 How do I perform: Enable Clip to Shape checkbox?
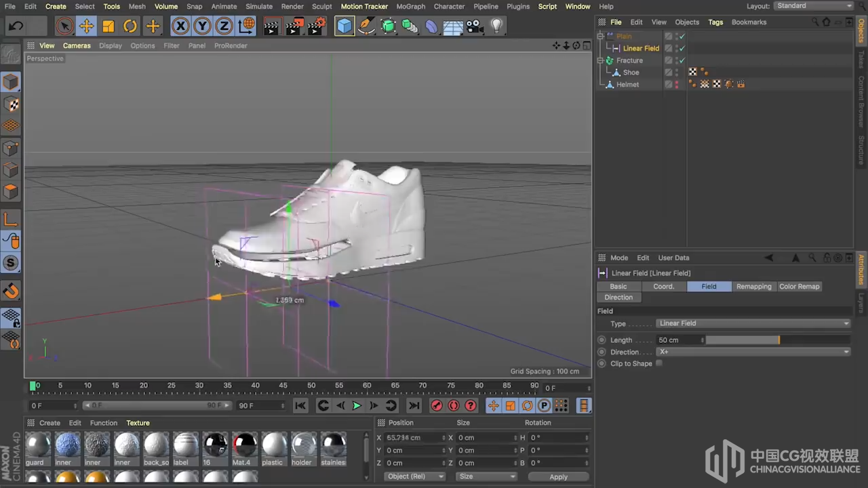coord(659,363)
